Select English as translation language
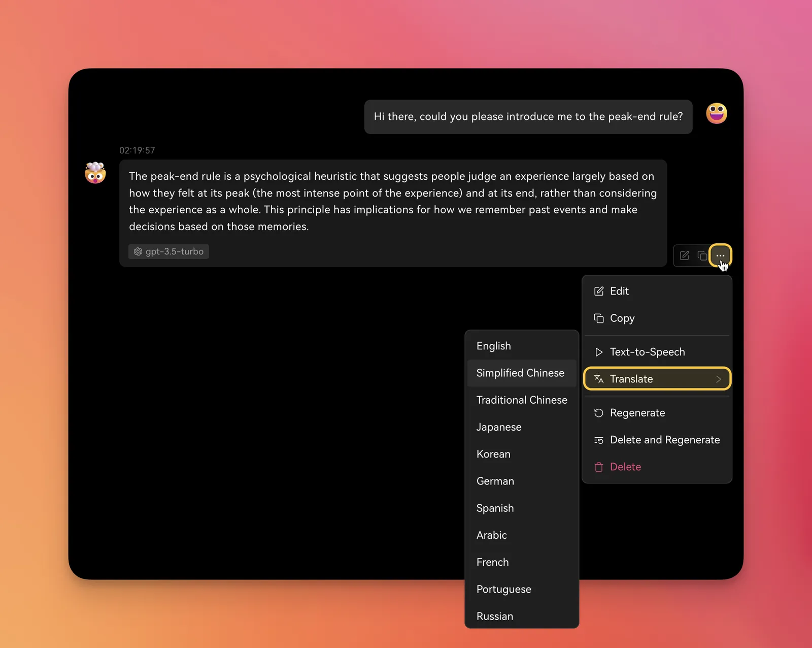This screenshot has height=648, width=812. click(x=493, y=346)
